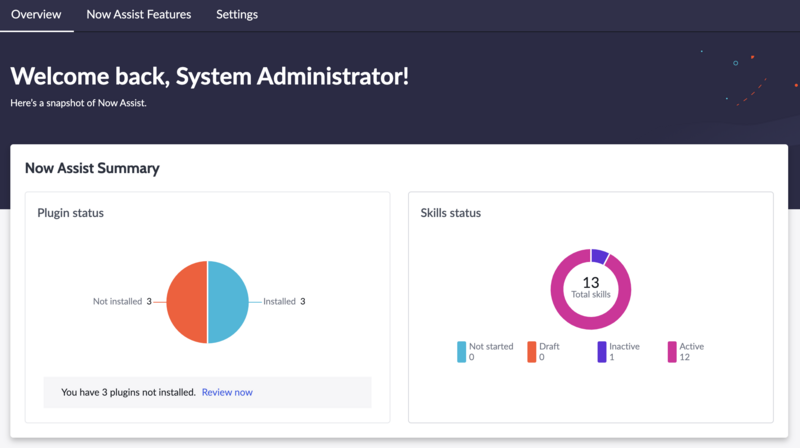Click the 'Welcome back, System Administrator!' heading
Image resolution: width=800 pixels, height=448 pixels.
210,76
